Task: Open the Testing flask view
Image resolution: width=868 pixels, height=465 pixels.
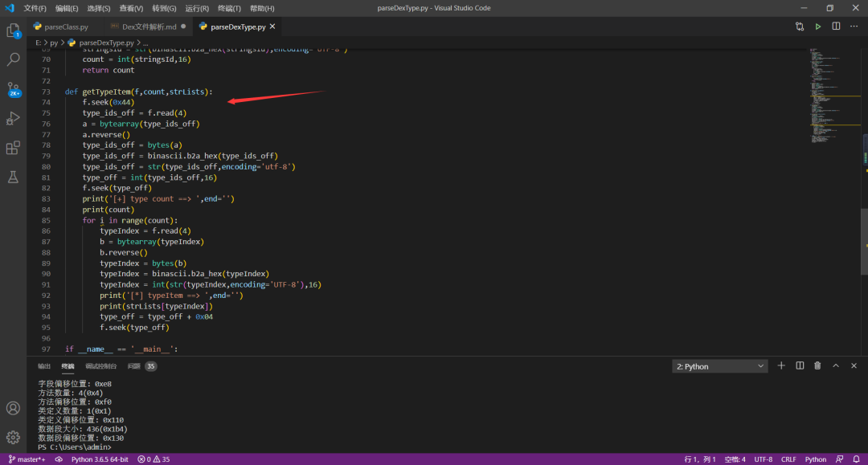Action: tap(13, 177)
